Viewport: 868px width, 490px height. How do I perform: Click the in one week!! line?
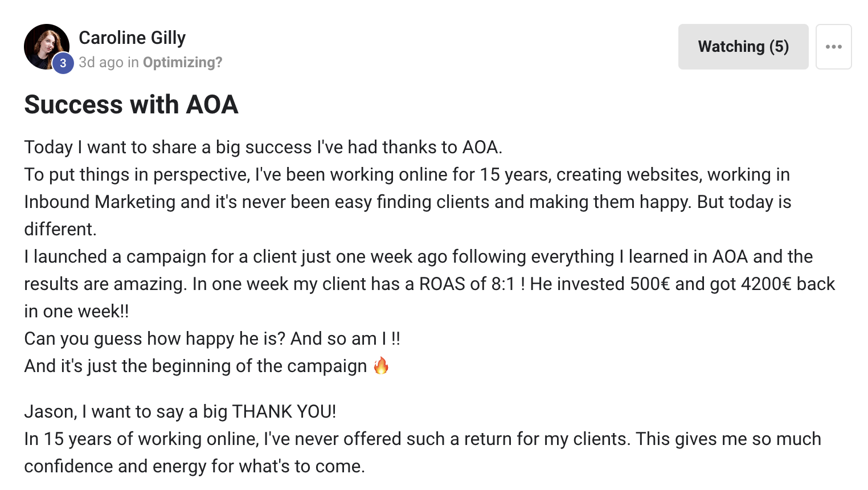[x=76, y=311]
